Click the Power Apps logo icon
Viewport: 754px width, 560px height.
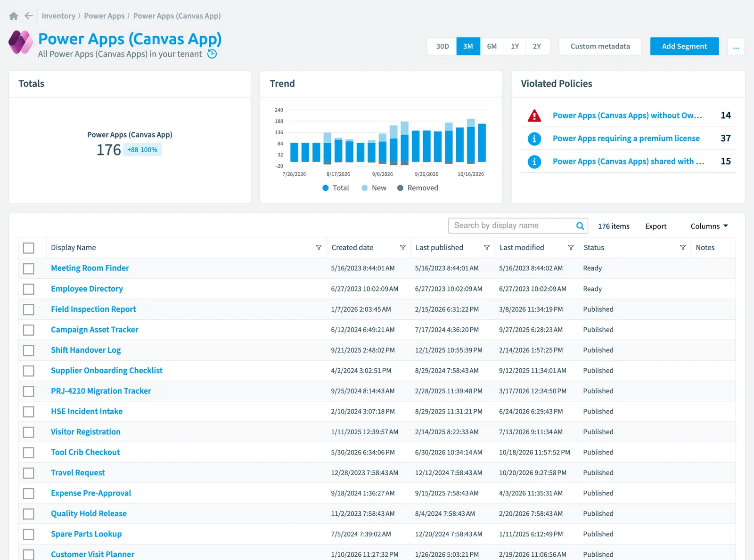(21, 42)
